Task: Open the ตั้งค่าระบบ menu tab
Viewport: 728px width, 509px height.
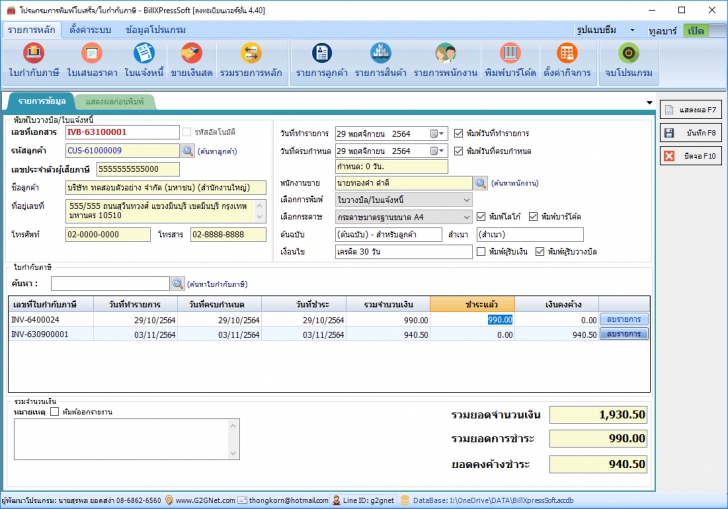Action: (90, 30)
